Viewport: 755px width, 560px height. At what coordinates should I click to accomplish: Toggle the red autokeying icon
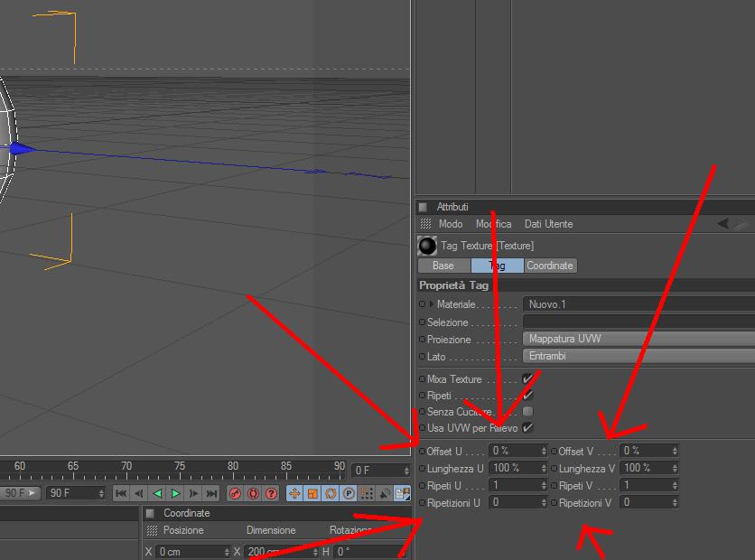coord(253,493)
